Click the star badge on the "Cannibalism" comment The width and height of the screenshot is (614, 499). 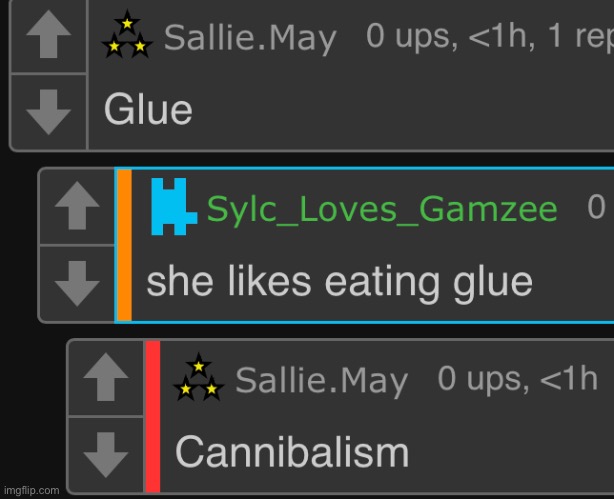(x=198, y=378)
